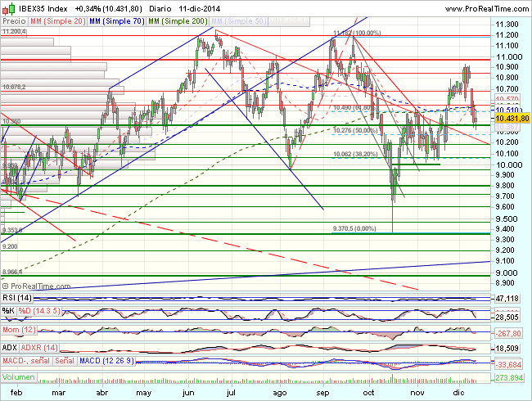Click the MACD-, señal label
Image resolution: width=532 pixels, height=401 pixels.
pyautogui.click(x=26, y=361)
